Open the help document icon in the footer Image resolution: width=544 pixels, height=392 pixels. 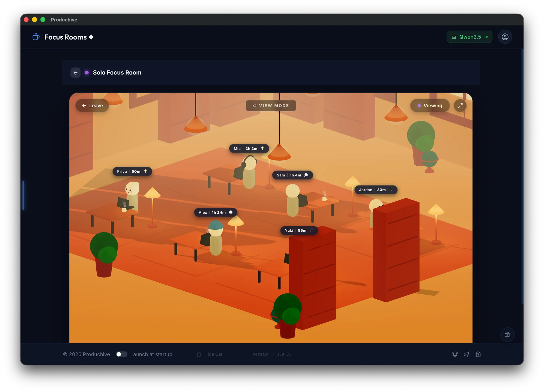pyautogui.click(x=478, y=354)
